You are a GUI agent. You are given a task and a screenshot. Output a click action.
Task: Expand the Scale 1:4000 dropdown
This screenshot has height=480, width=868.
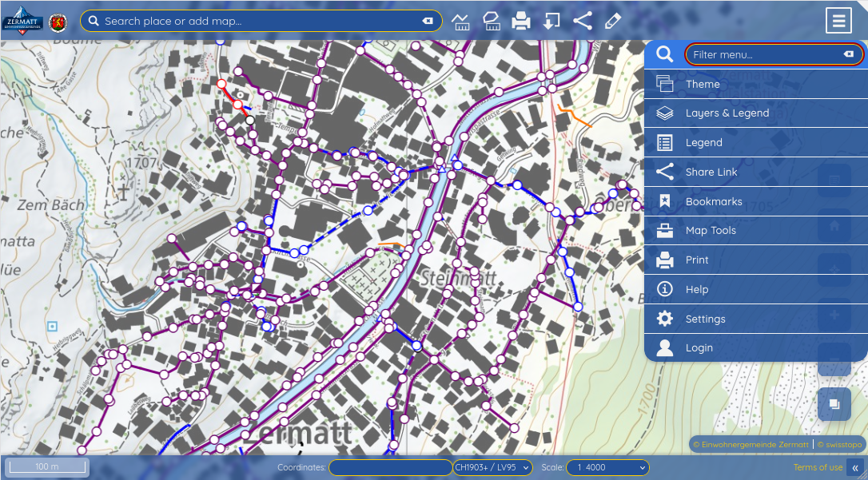pyautogui.click(x=607, y=467)
